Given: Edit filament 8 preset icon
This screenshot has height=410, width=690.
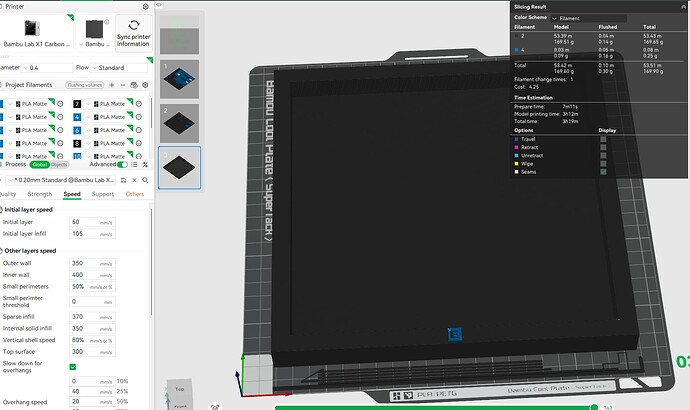Looking at the screenshot, I should [x=139, y=143].
